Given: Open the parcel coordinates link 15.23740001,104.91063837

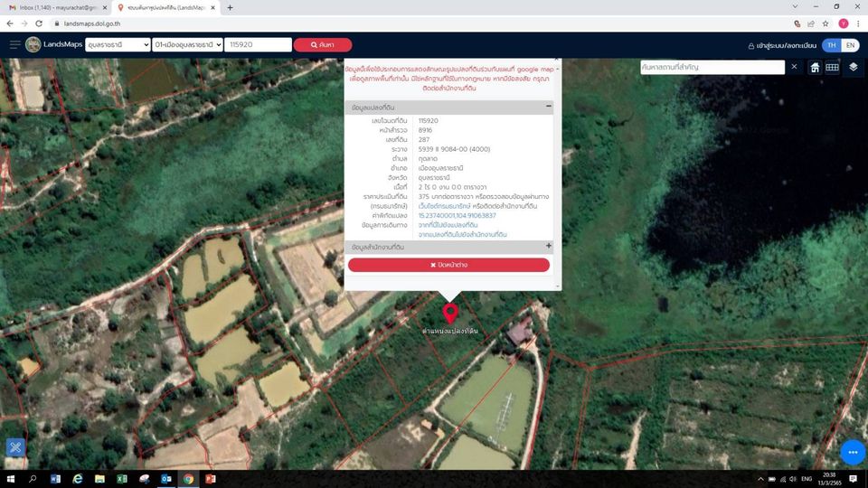Looking at the screenshot, I should (457, 216).
